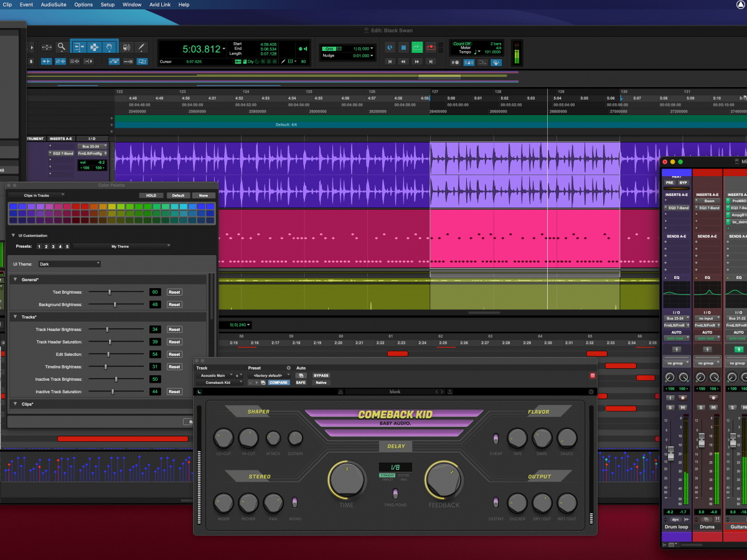
Task: Bypass the Comeback Kid plugin
Action: coord(321,375)
